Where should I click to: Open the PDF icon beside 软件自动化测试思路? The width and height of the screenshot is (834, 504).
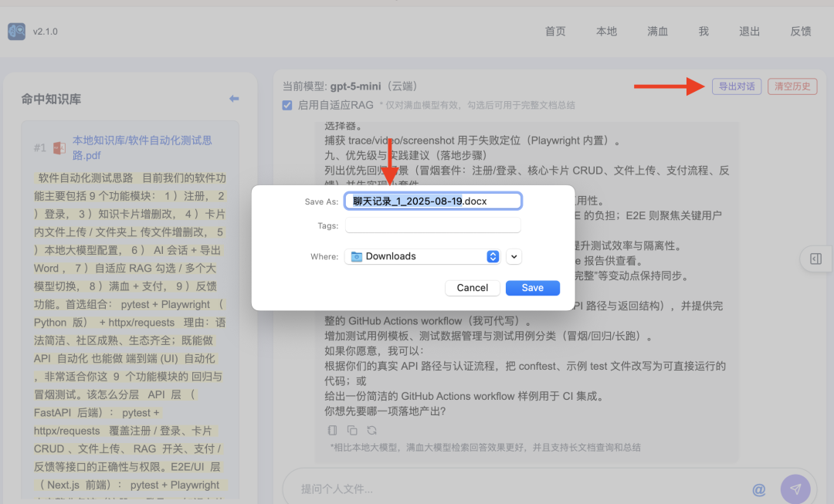[x=59, y=148]
